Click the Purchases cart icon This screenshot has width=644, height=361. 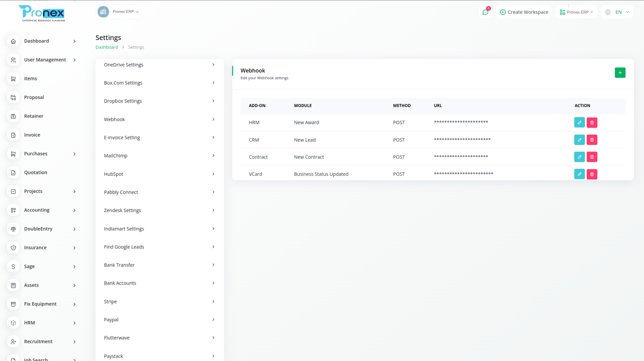13,154
